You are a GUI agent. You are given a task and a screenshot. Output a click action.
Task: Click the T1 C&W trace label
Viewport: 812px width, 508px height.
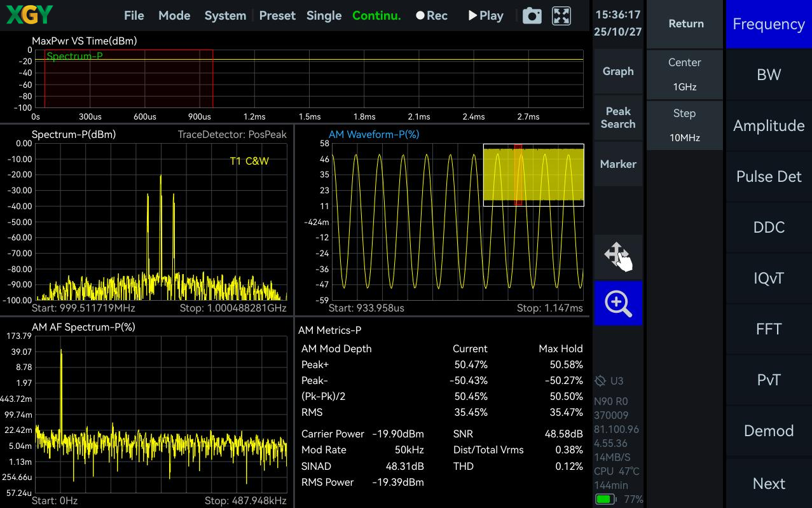(249, 161)
